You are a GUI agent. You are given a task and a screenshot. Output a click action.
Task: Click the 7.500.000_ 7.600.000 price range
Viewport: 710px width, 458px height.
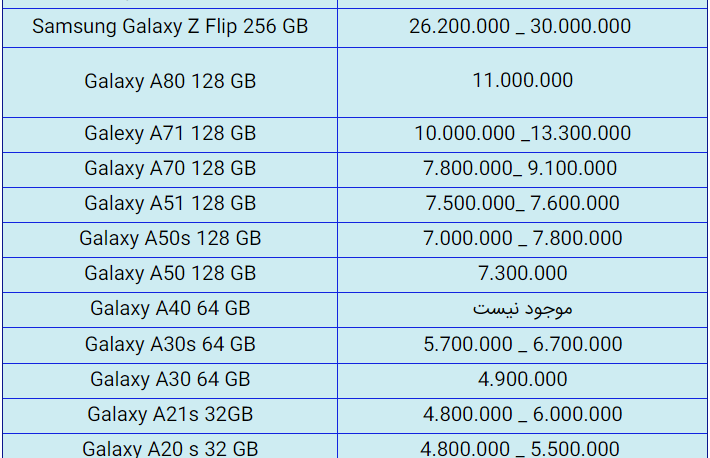[x=522, y=203]
